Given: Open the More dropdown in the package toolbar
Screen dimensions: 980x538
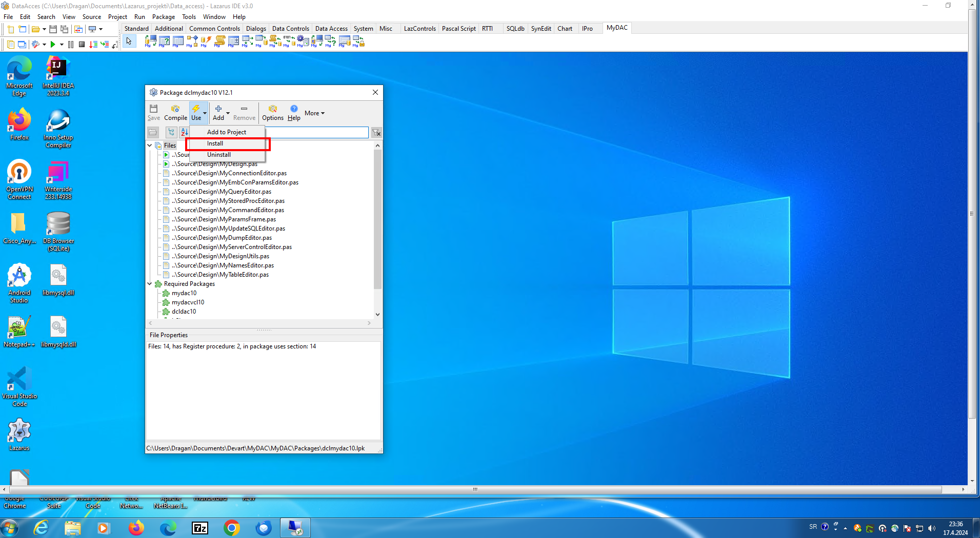Looking at the screenshot, I should tap(314, 113).
